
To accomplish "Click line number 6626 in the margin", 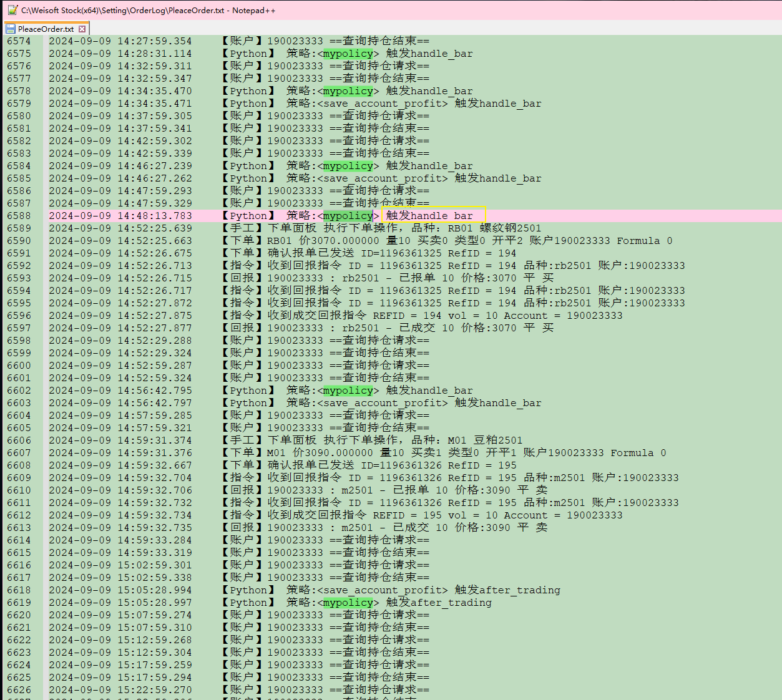I will (x=19, y=690).
